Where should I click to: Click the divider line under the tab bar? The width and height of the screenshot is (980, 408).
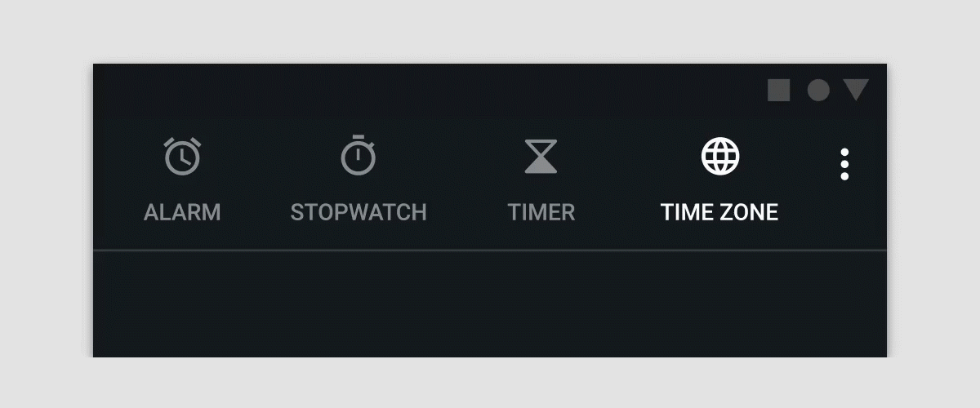(x=490, y=250)
